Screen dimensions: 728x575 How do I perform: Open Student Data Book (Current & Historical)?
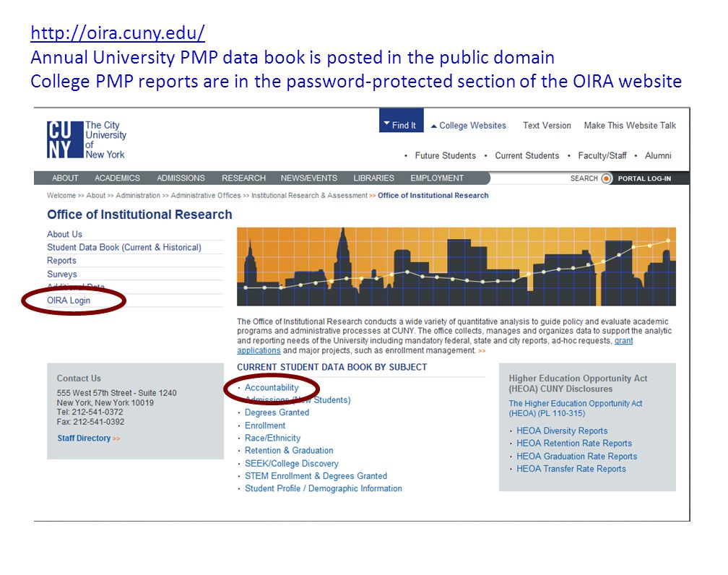[124, 248]
